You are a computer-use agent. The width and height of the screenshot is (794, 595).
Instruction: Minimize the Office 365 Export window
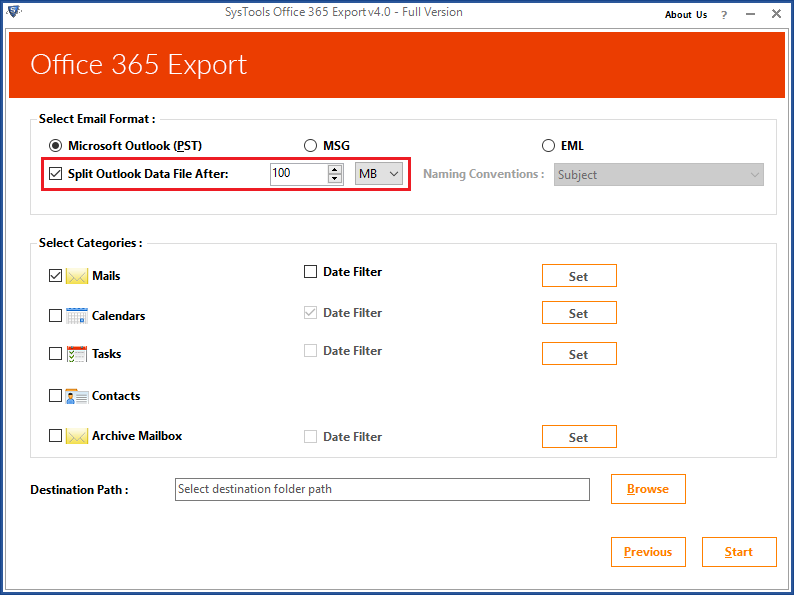point(750,15)
